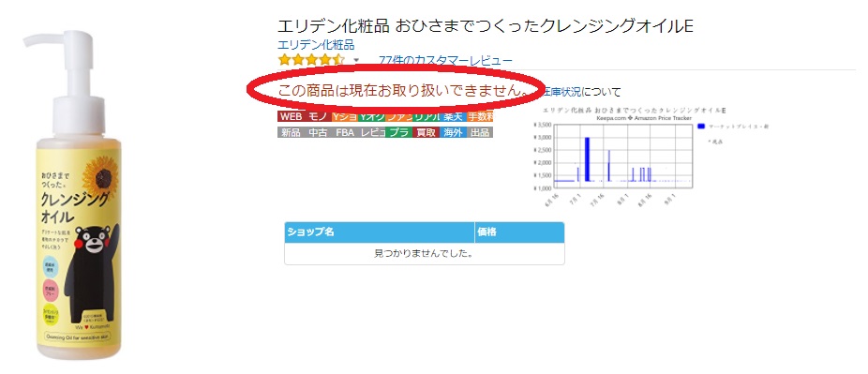Click the red モノ tag button

[318, 117]
